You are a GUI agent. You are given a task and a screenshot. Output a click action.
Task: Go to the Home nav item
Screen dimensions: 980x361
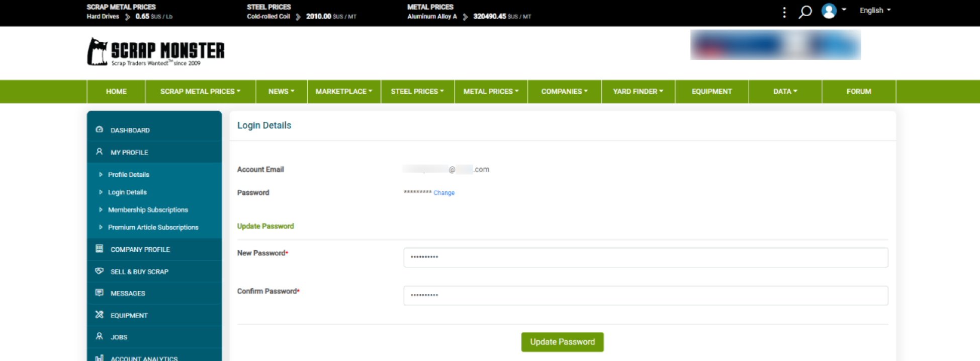point(116,92)
